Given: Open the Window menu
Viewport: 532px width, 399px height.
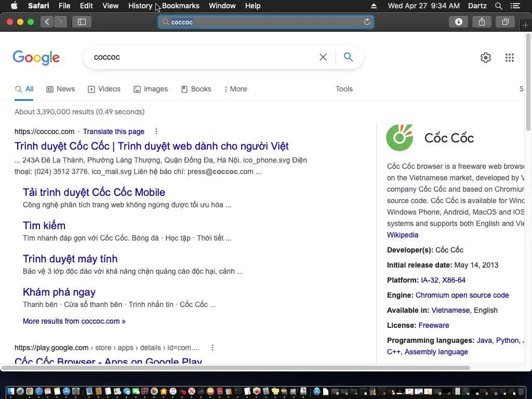Looking at the screenshot, I should (x=222, y=6).
